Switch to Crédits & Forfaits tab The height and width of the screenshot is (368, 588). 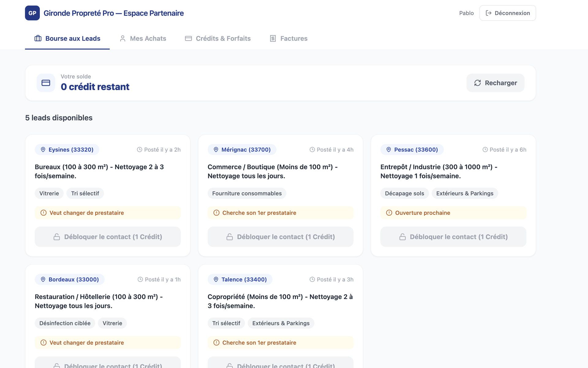(x=218, y=38)
